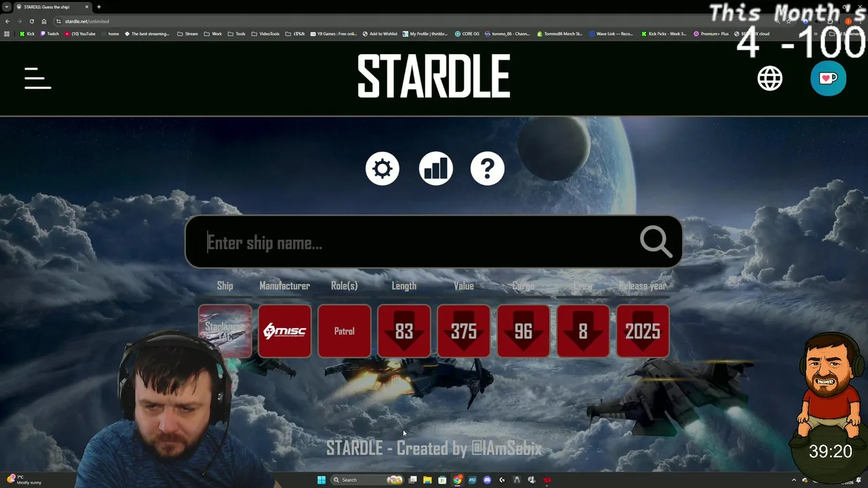Click the magnifying glass search icon

click(656, 241)
